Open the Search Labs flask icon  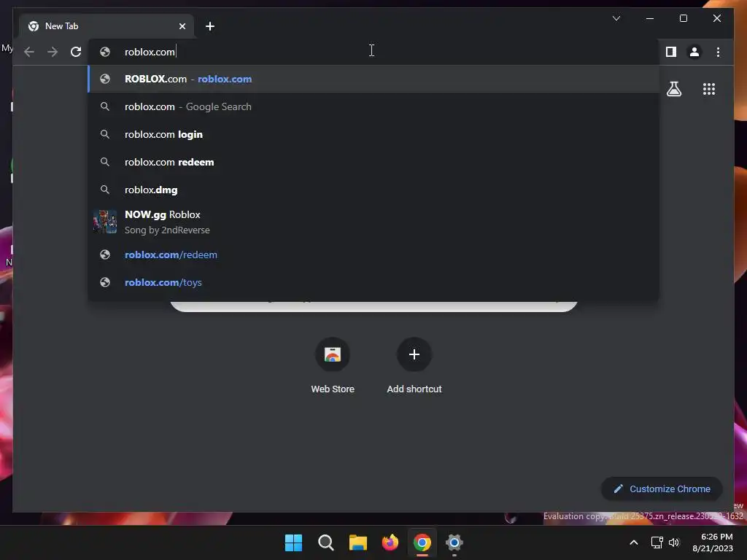pyautogui.click(x=673, y=89)
